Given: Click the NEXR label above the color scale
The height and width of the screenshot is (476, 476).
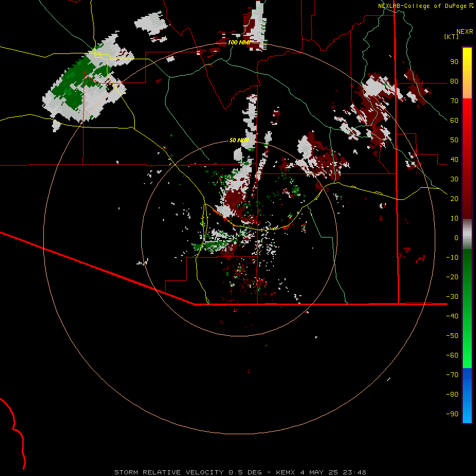Looking at the screenshot, I should point(465,32).
